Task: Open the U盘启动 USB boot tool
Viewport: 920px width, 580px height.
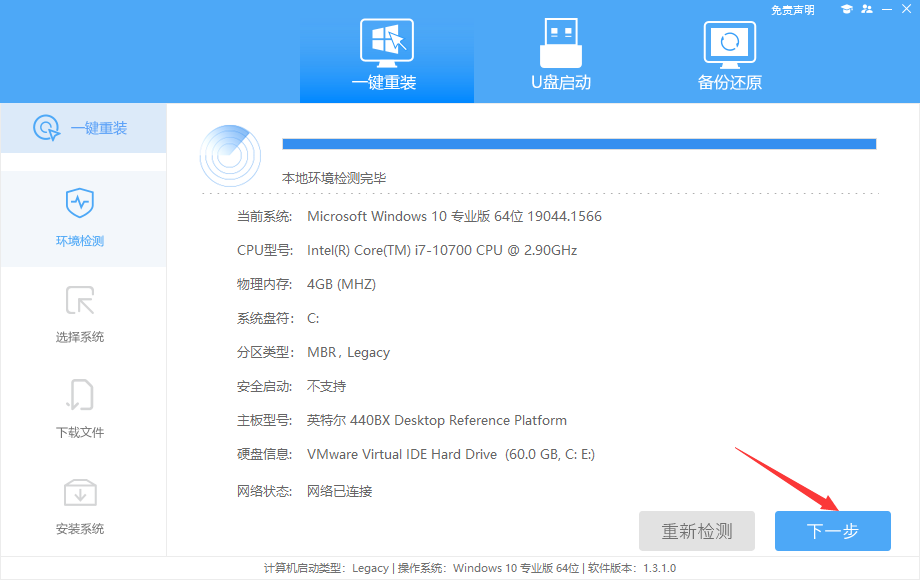Action: 561,55
